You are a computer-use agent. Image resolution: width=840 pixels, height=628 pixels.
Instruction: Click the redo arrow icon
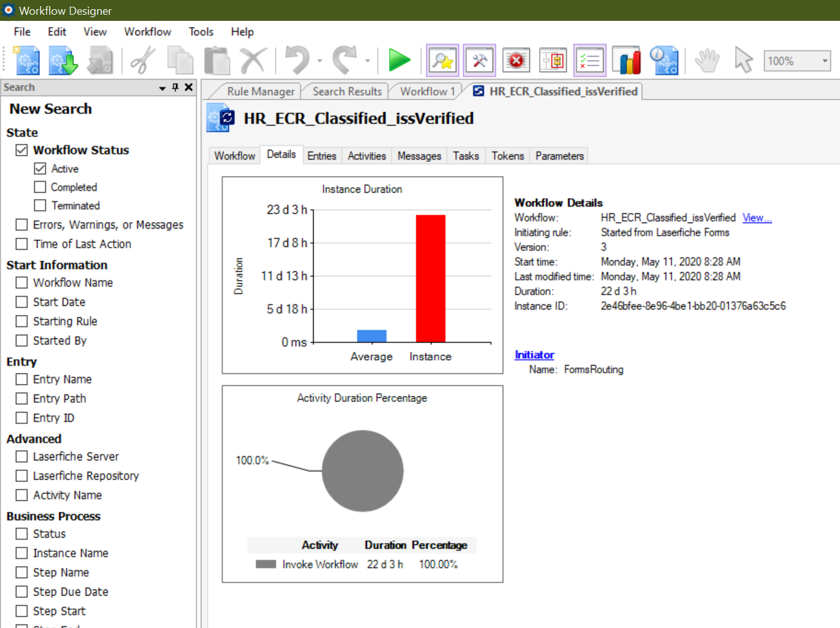345,61
